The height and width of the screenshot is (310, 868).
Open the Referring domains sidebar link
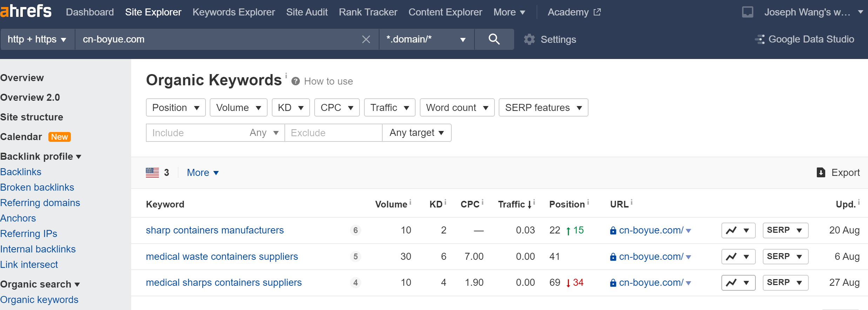(x=40, y=203)
